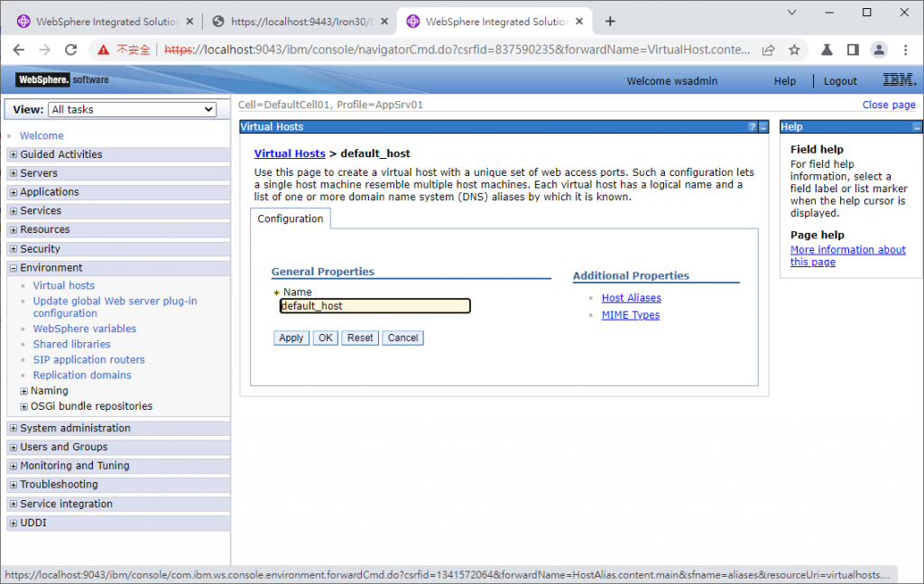Click the Apply button

[291, 338]
